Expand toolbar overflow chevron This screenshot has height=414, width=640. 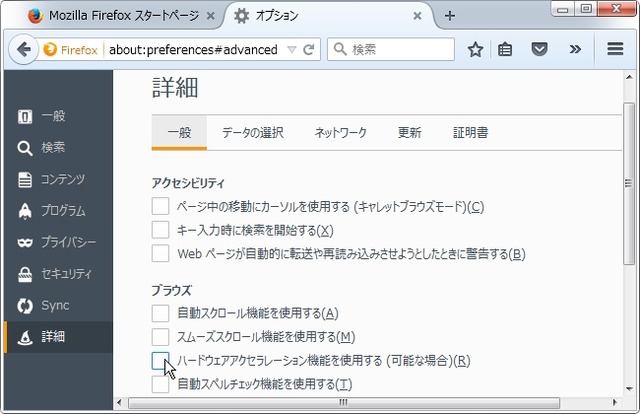pos(575,49)
